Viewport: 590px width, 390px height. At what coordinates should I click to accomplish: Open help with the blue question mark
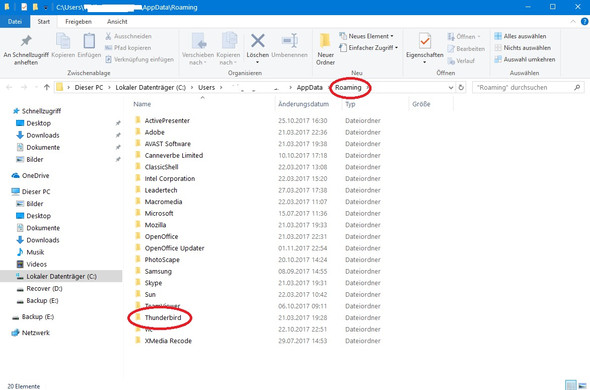coord(585,21)
